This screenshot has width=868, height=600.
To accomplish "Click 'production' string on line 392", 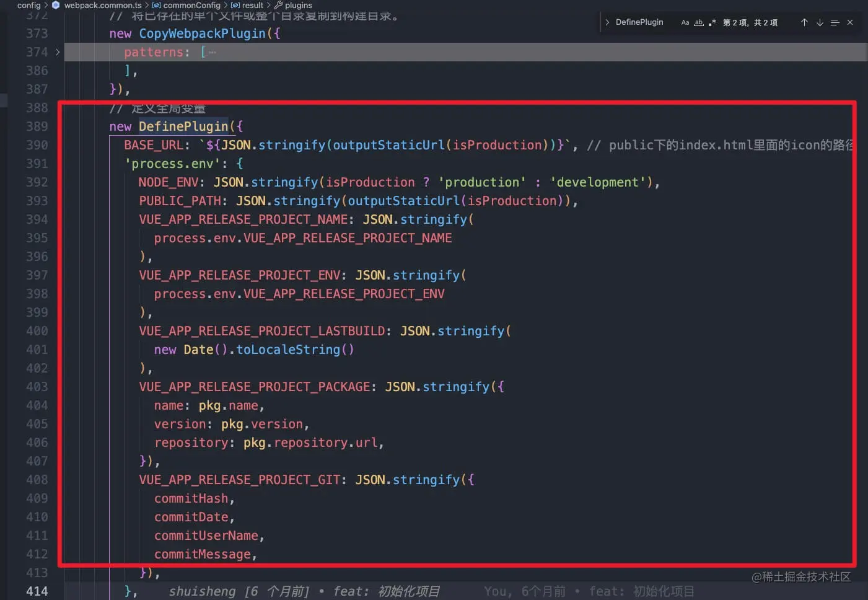I will click(482, 182).
